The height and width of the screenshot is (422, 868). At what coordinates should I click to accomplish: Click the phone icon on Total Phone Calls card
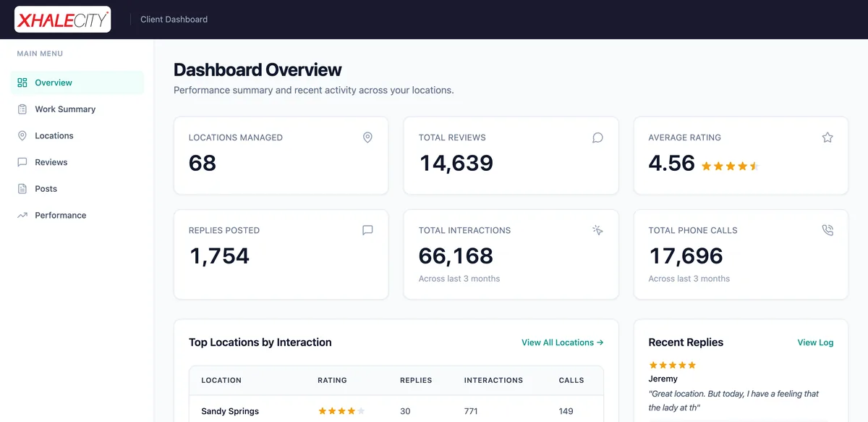827,230
